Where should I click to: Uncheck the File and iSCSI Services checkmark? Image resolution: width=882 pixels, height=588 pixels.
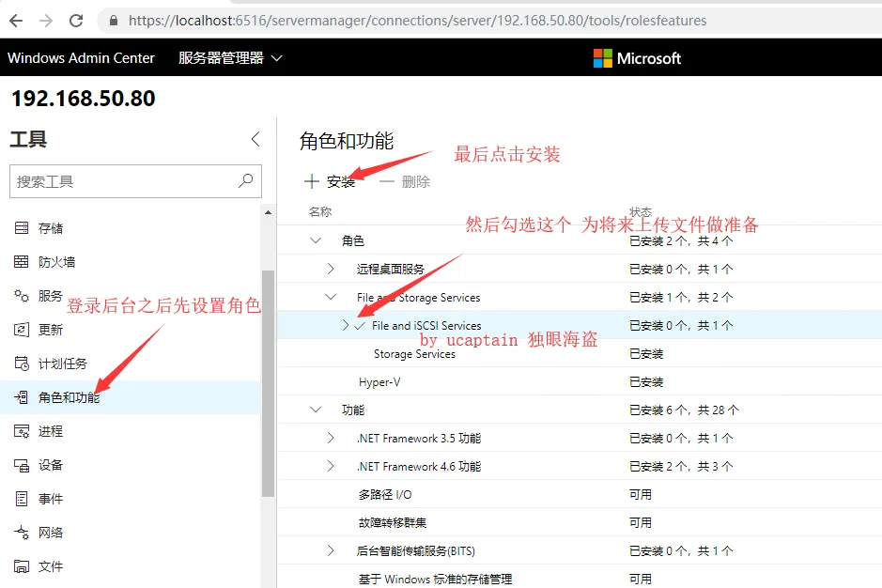coord(360,326)
